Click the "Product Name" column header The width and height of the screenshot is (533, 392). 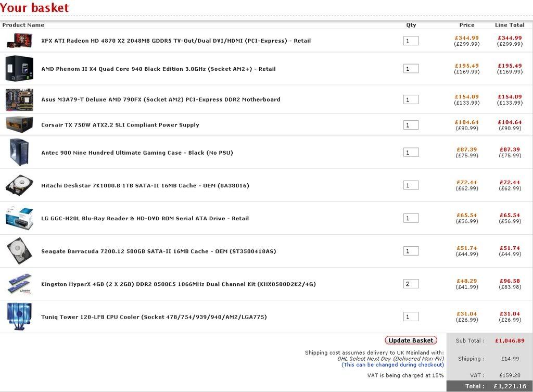[23, 25]
